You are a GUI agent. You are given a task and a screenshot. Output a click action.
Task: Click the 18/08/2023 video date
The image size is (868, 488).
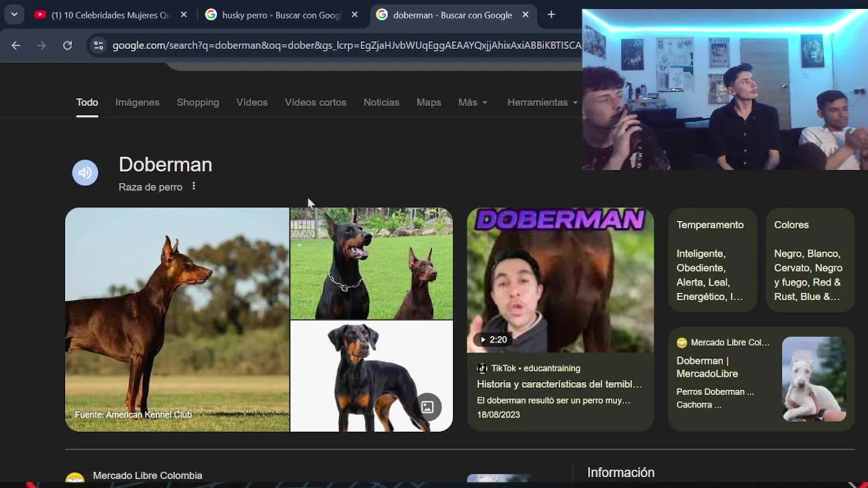pos(498,414)
